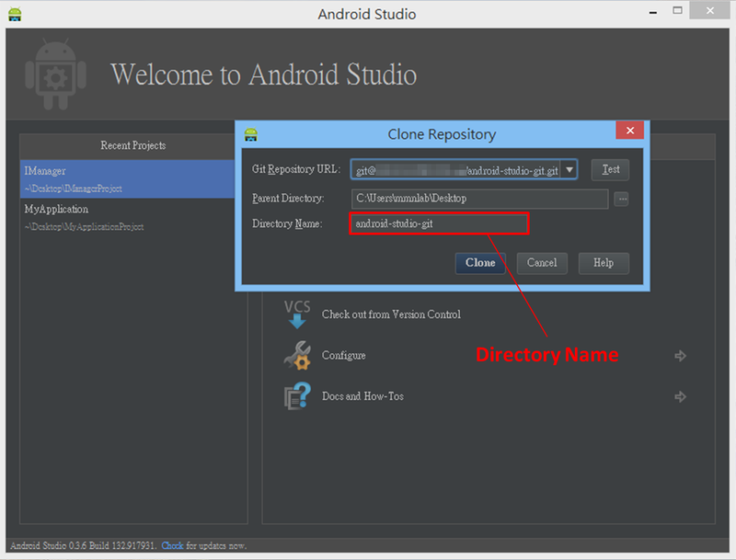Focus the Git Repository URL field
Viewport: 736px width, 560px height.
click(x=455, y=170)
